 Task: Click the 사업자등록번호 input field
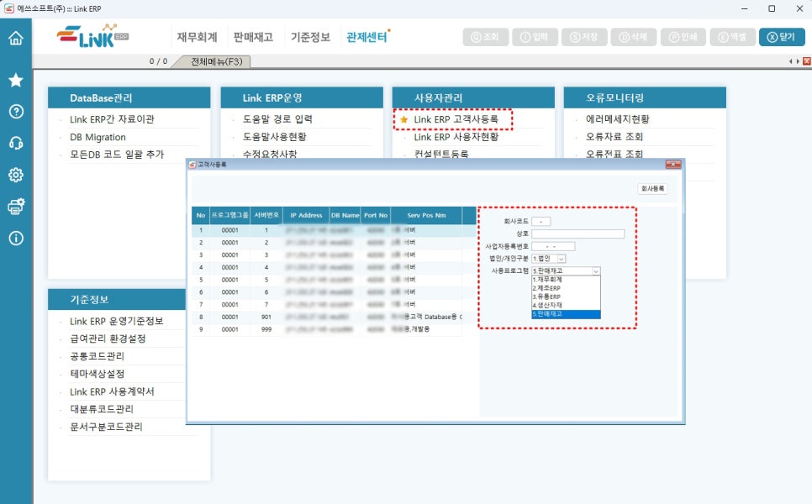(553, 246)
